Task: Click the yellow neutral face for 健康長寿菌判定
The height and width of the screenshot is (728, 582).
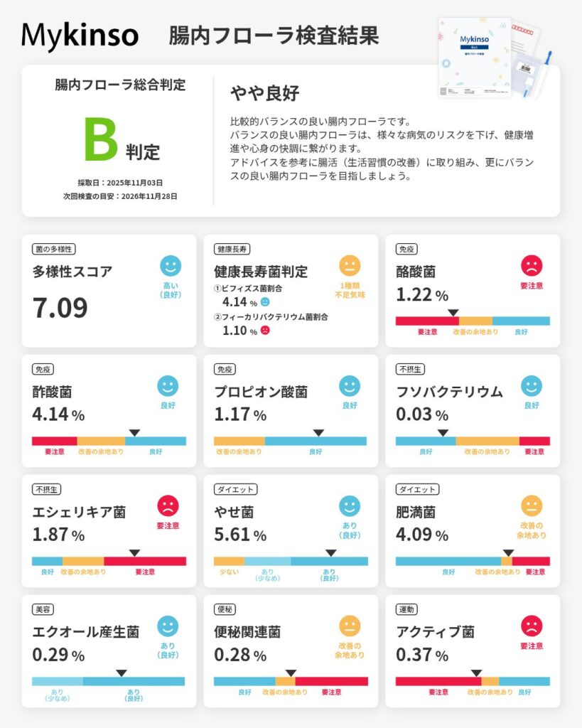Action: point(349,266)
